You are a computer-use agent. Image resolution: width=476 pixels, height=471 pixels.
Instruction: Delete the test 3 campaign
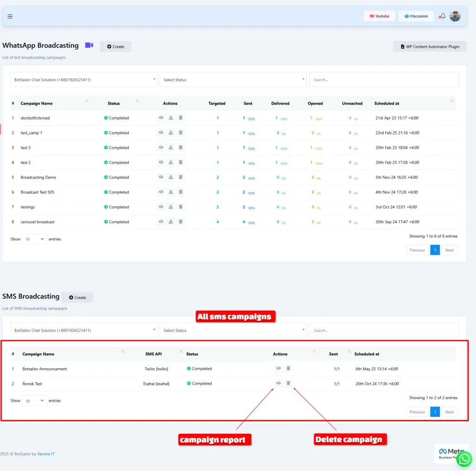tap(181, 147)
